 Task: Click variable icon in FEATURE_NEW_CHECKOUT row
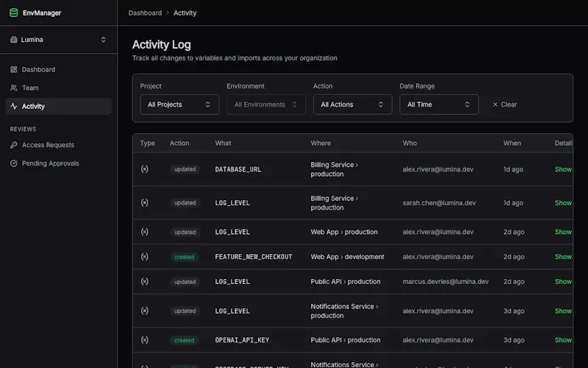(145, 257)
